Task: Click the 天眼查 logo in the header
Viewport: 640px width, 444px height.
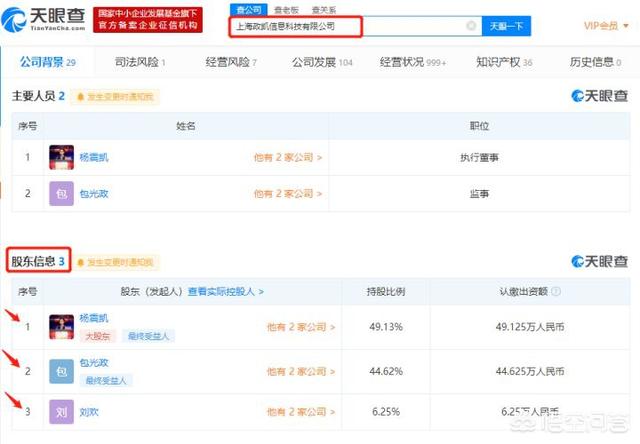Action: 43,20
